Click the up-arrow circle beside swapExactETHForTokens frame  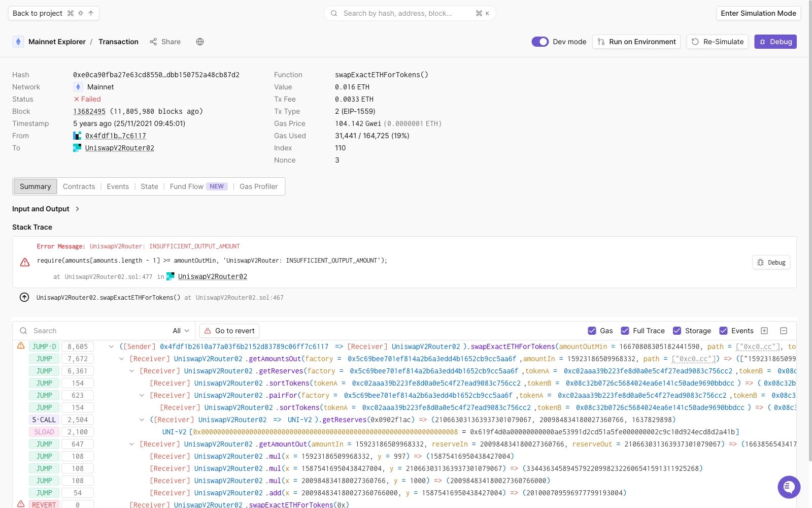pos(24,297)
